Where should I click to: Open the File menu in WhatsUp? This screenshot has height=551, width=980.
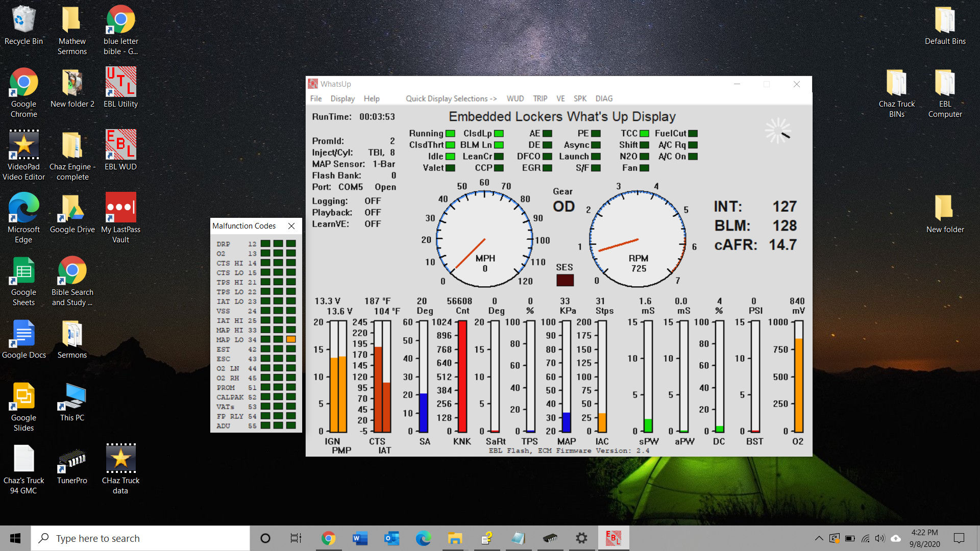point(316,98)
